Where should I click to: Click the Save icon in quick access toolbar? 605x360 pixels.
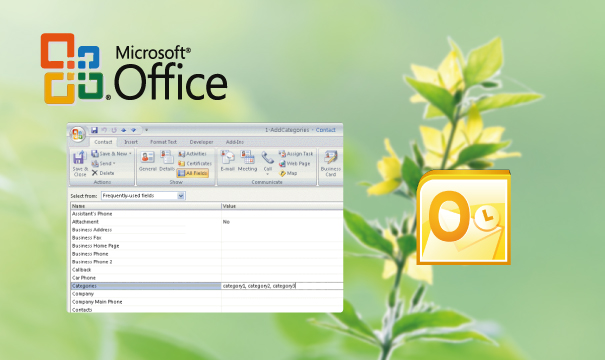tap(94, 130)
